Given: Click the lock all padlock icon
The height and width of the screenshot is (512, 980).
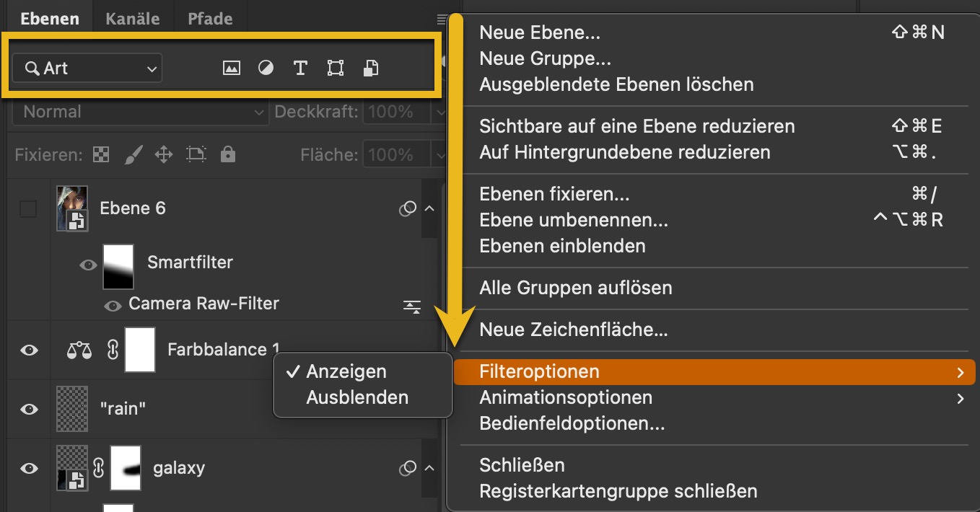Looking at the screenshot, I should [x=227, y=154].
